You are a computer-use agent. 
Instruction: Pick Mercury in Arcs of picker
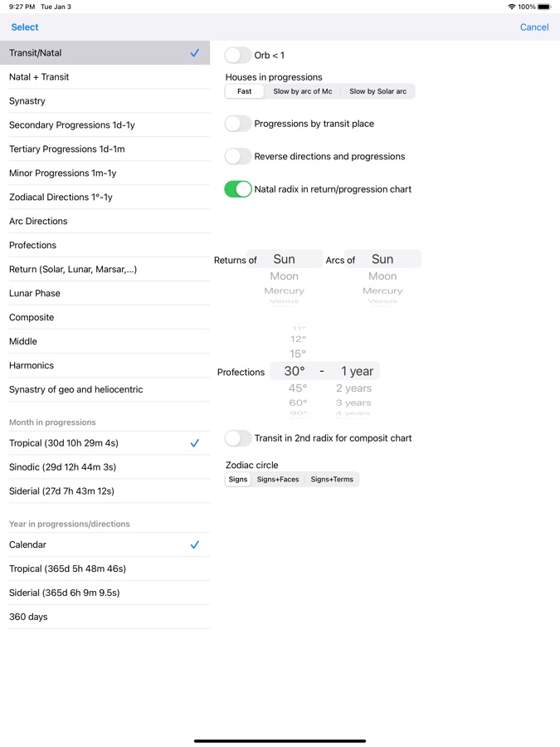point(382,291)
